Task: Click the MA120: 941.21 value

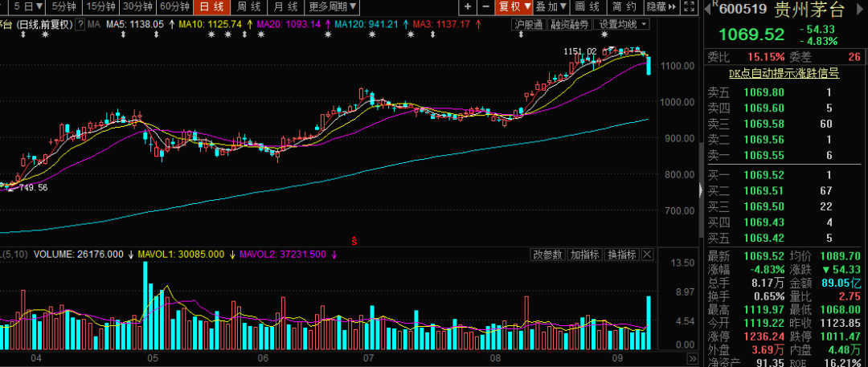Action: [366, 24]
